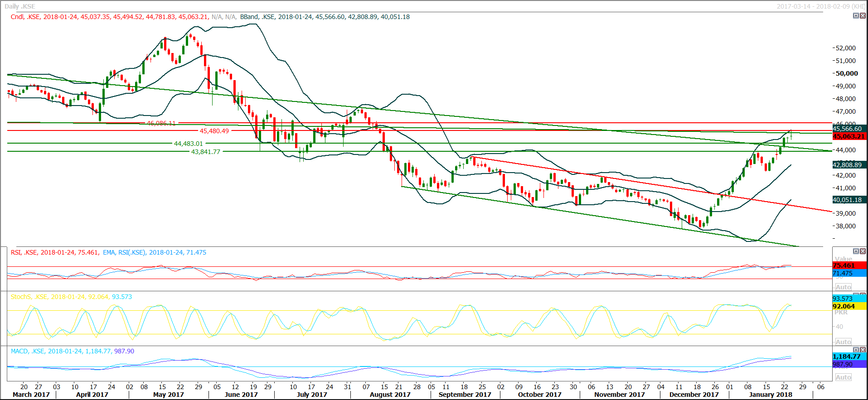Click the September 2017 label on time axis
Screen dimensions: 868x400
tap(465, 395)
